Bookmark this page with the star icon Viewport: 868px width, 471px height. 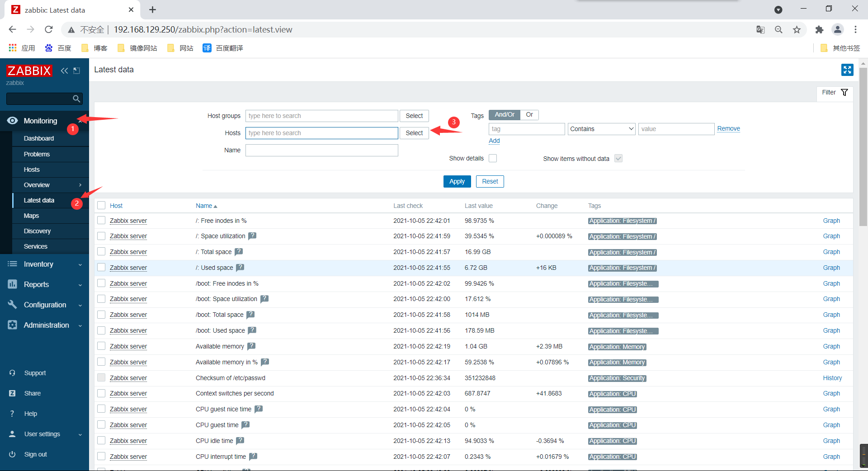click(x=797, y=29)
